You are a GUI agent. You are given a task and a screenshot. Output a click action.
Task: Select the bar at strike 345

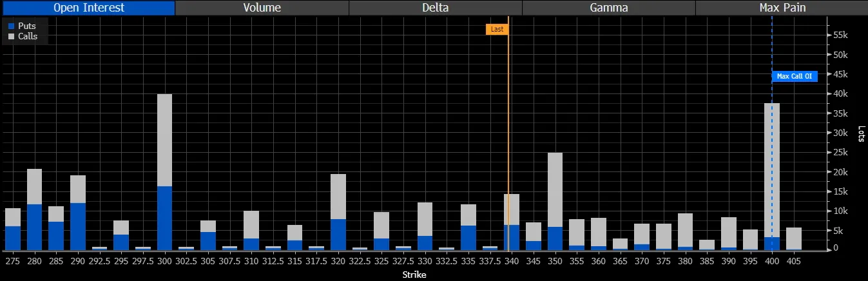click(534, 236)
